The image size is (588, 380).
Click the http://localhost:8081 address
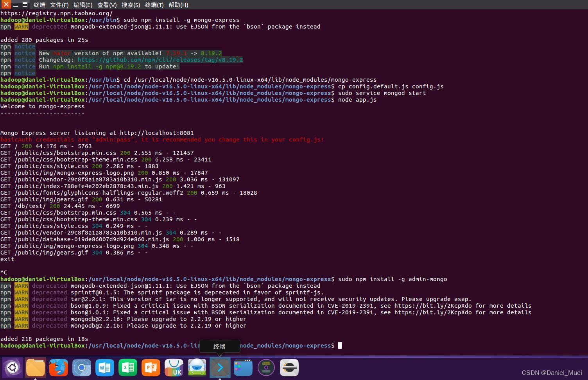(157, 133)
